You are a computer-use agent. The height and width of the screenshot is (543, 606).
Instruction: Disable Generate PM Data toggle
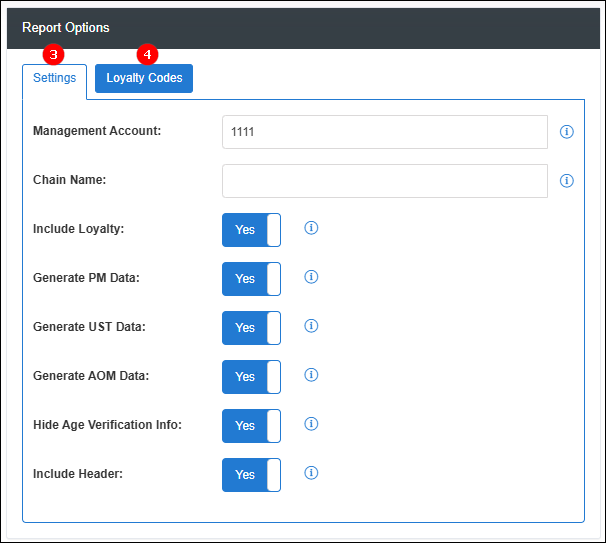251,279
